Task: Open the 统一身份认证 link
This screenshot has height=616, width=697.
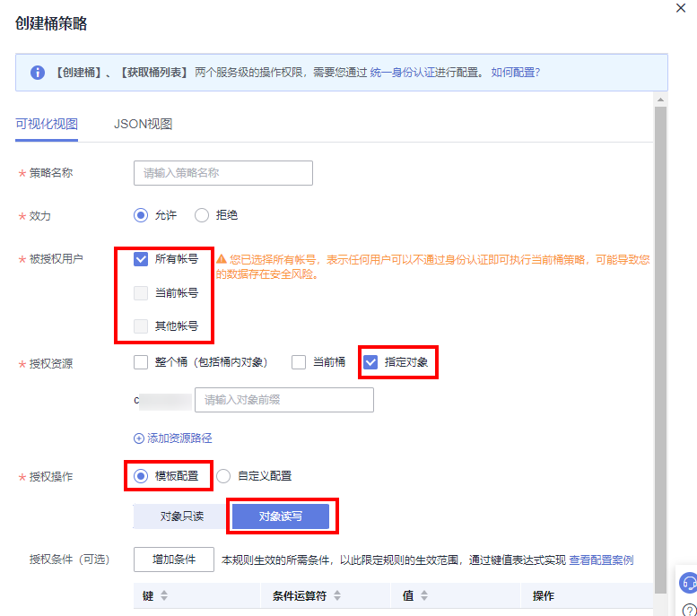Action: click(x=402, y=73)
